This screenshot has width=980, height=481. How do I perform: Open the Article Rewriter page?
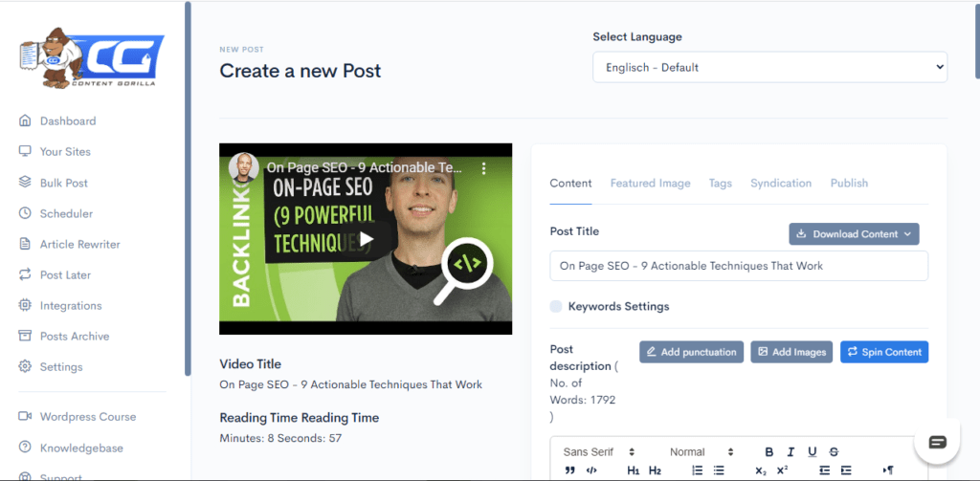pyautogui.click(x=79, y=244)
